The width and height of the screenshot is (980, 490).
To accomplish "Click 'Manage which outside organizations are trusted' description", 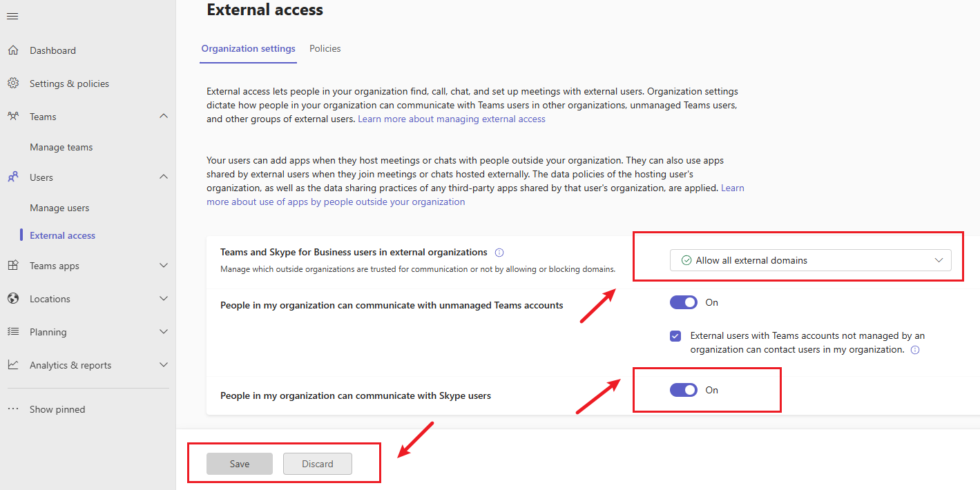I will [418, 269].
